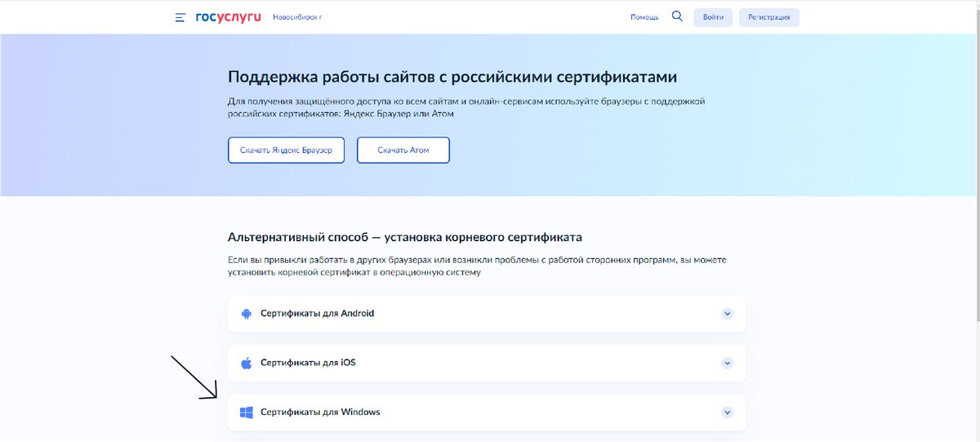Image resolution: width=980 pixels, height=442 pixels.
Task: Expand the Android certificates chevron
Action: pyautogui.click(x=728, y=314)
